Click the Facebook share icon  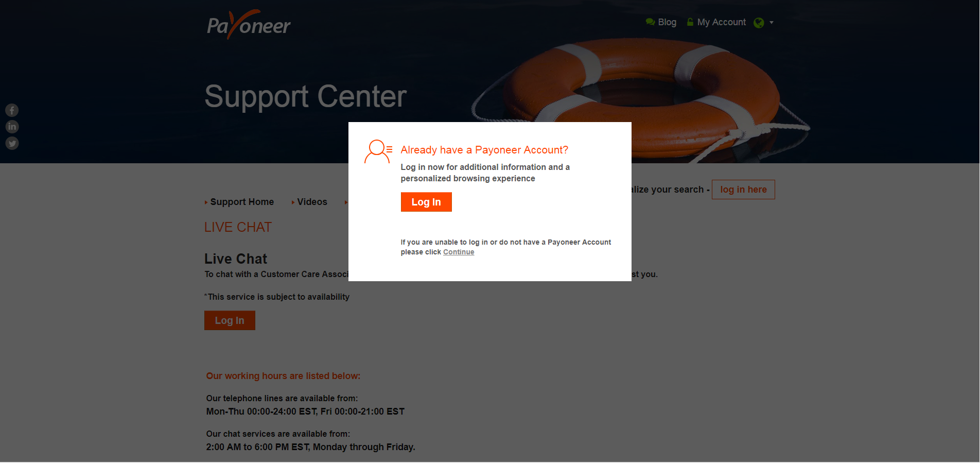click(x=12, y=110)
